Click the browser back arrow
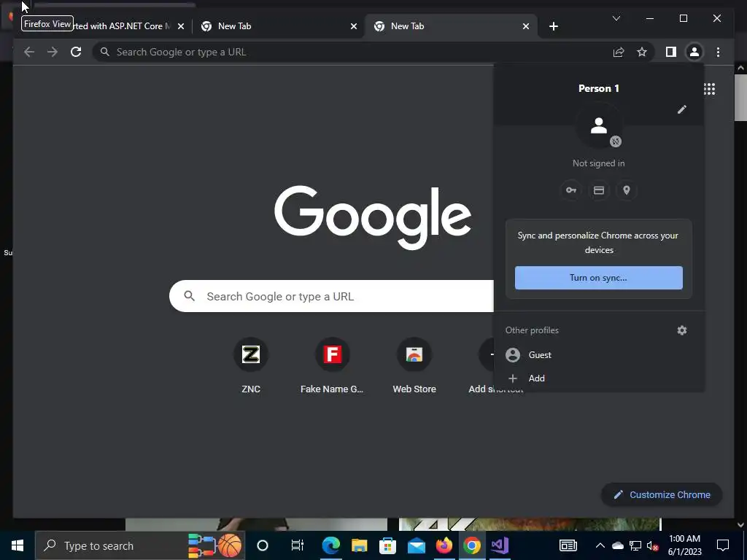 [x=29, y=52]
